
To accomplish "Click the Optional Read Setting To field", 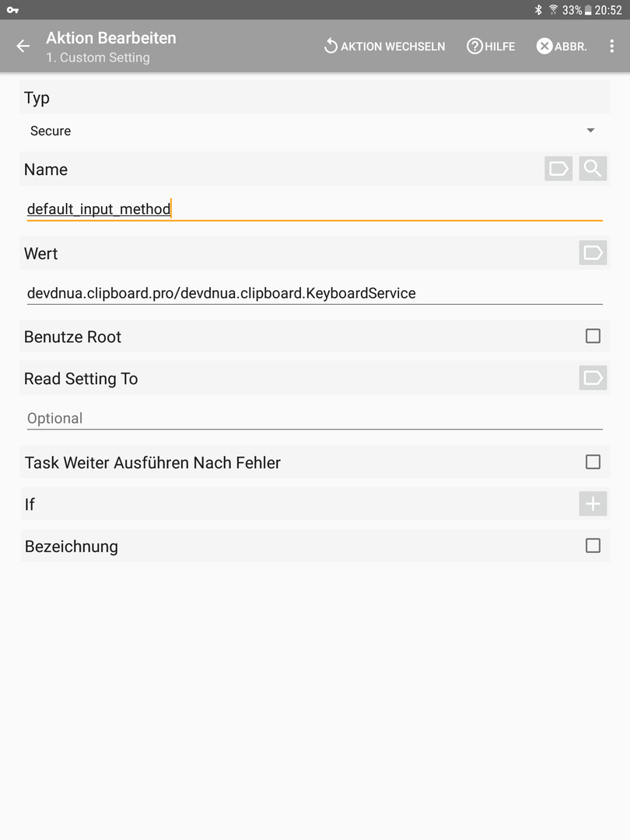I will click(x=314, y=418).
